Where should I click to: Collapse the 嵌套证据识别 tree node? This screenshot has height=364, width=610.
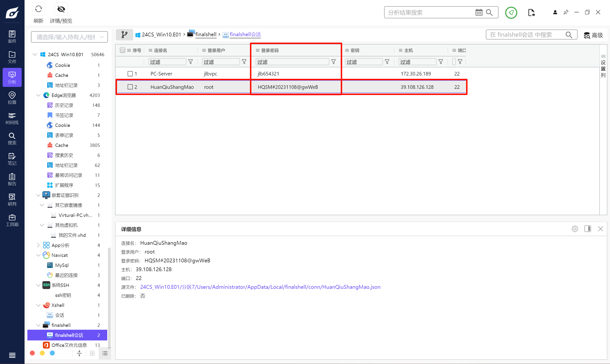38,195
